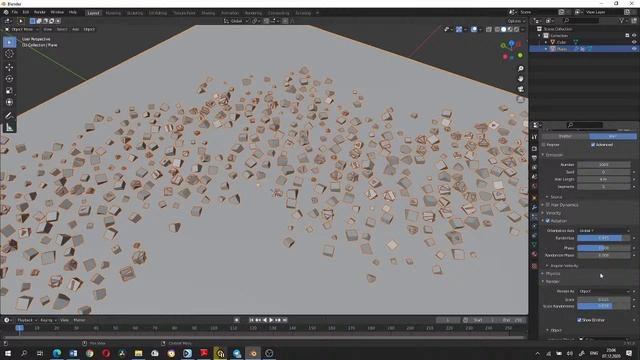Image resolution: width=640 pixels, height=360 pixels.
Task: Toggle the Hair Dynamics checkbox
Action: pos(548,205)
